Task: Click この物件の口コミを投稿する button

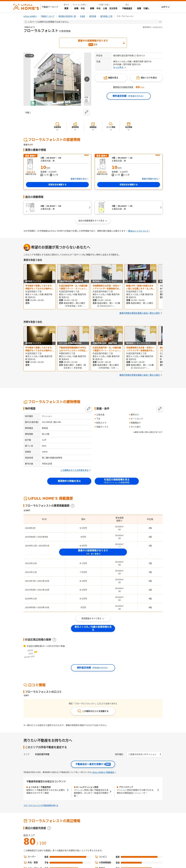Action: [x=93, y=711]
